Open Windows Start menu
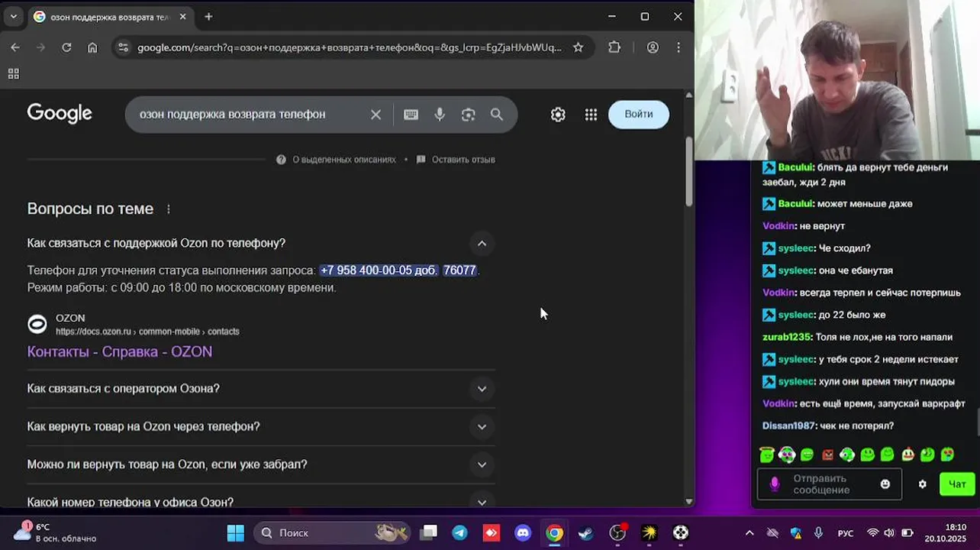This screenshot has width=980, height=550. (236, 532)
